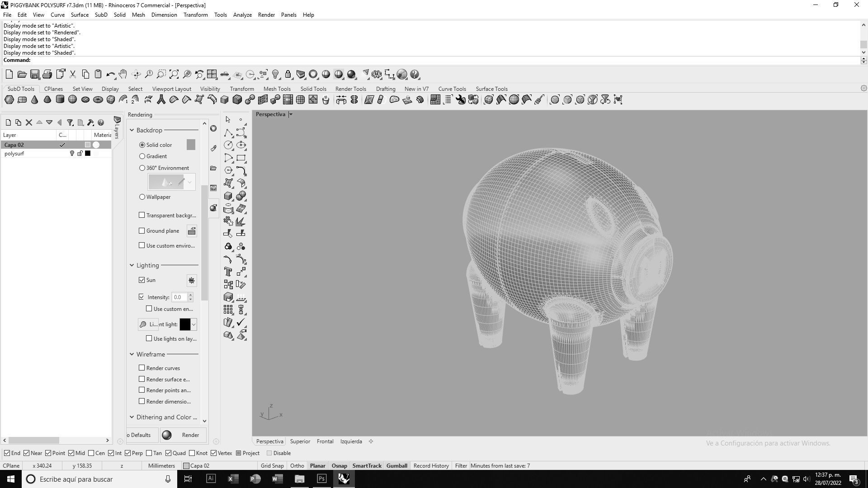Image resolution: width=868 pixels, height=488 pixels.
Task: Open the Perspectiva viewport dropdown arrow
Action: [291, 114]
